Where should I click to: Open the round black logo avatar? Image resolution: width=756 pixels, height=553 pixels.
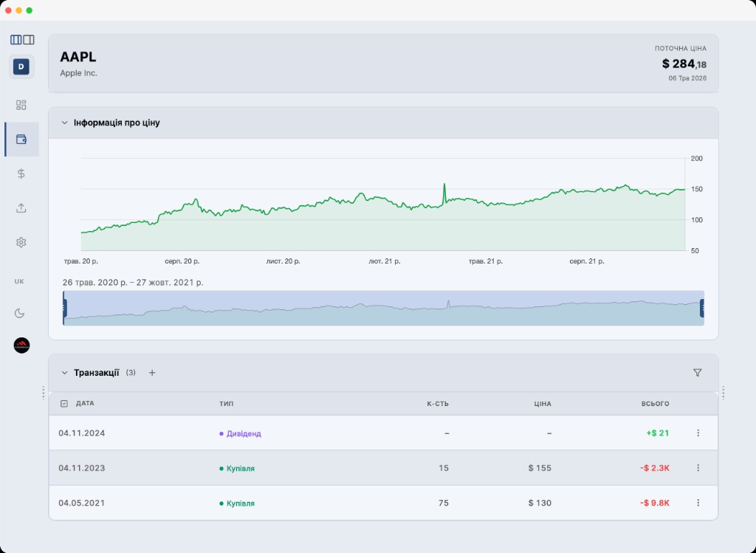pyautogui.click(x=21, y=346)
